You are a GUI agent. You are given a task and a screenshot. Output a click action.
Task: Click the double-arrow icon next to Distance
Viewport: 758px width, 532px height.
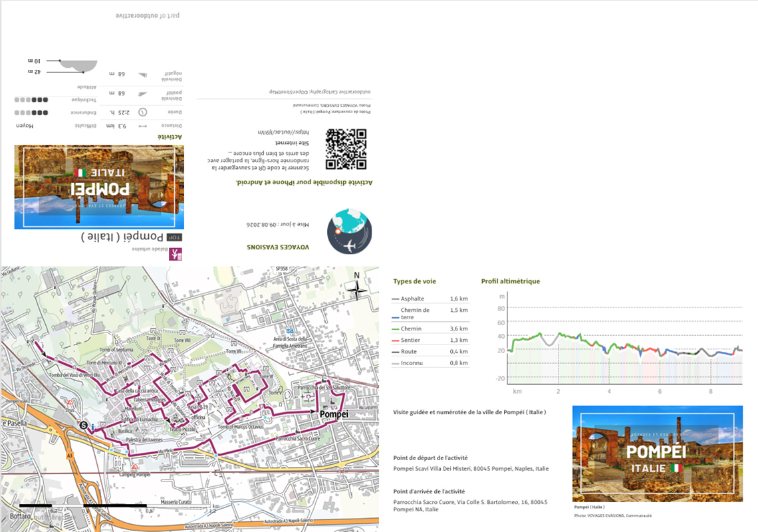(x=142, y=126)
